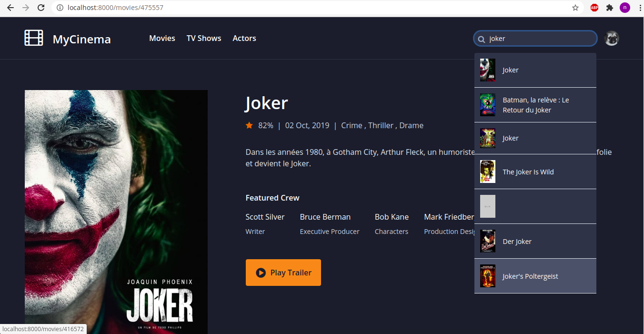Click crew member Scott Silver
This screenshot has width=644, height=334.
pos(265,217)
